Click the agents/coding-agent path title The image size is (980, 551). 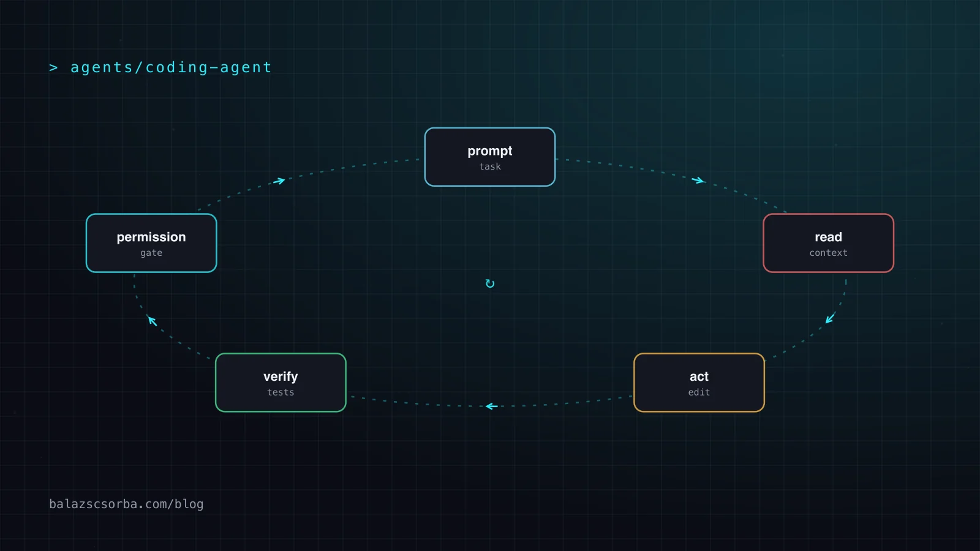click(171, 67)
